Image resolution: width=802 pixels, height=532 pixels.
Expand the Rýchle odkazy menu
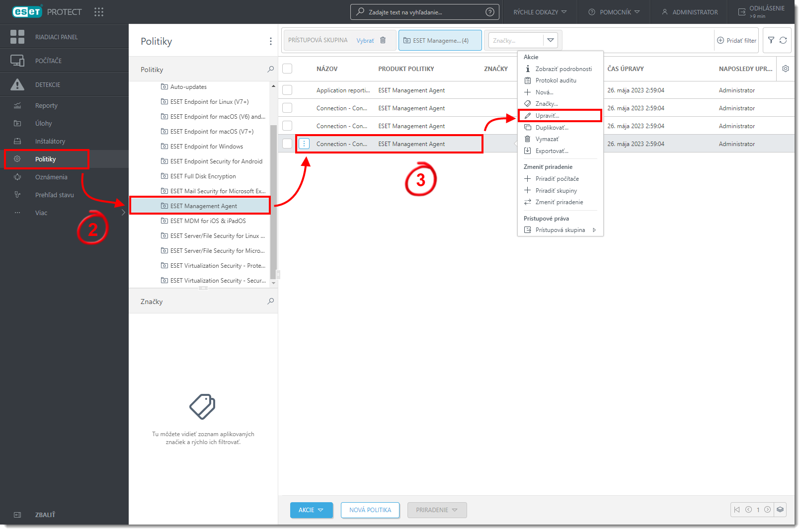click(540, 12)
